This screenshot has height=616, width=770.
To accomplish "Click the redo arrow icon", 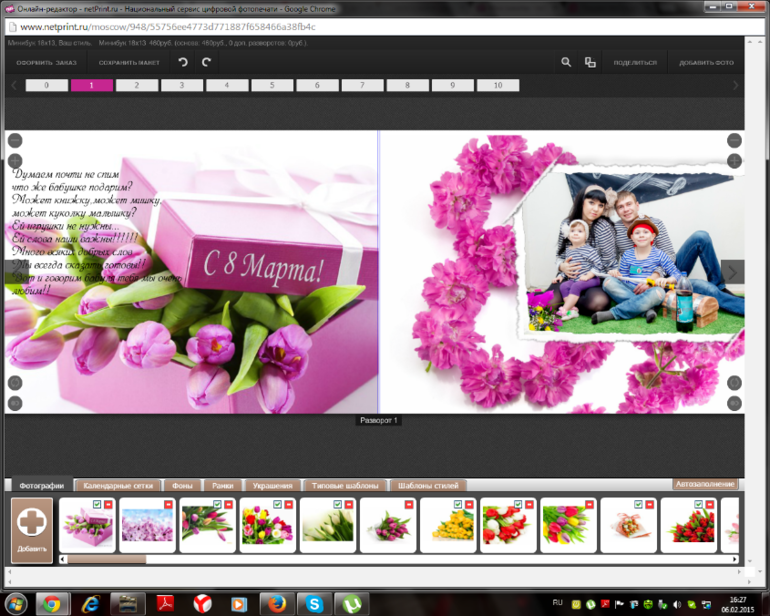I will 206,62.
